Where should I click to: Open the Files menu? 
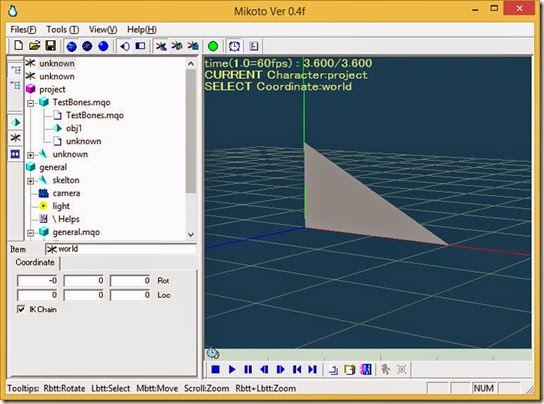(x=23, y=30)
